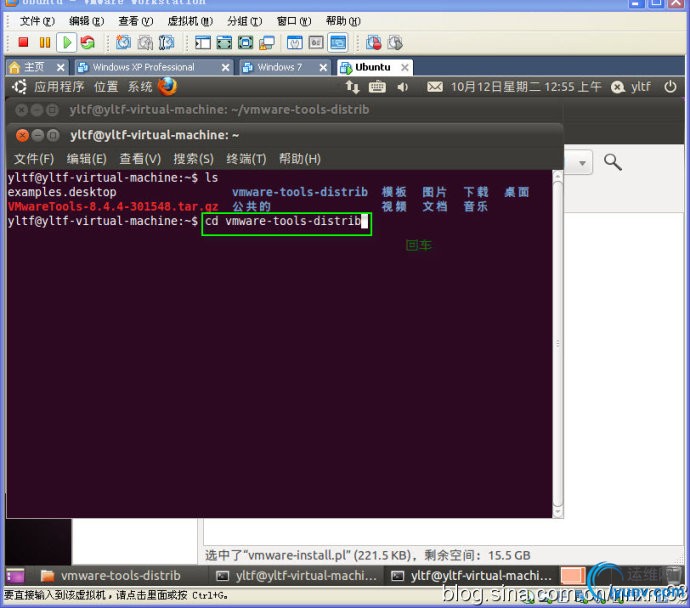This screenshot has width=690, height=608.
Task: Launch Firefox from the Ubuntu panel
Action: [x=168, y=87]
